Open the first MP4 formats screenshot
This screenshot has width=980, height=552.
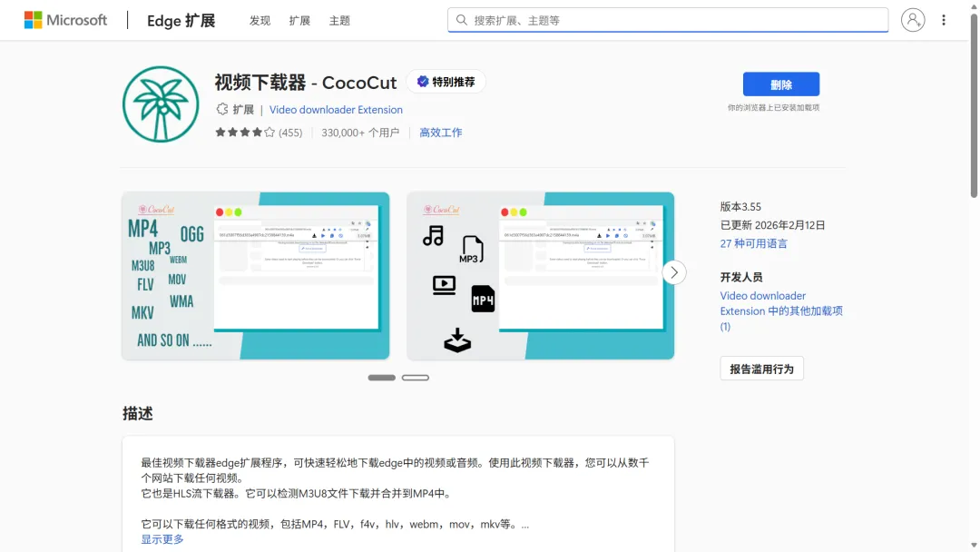(x=256, y=276)
